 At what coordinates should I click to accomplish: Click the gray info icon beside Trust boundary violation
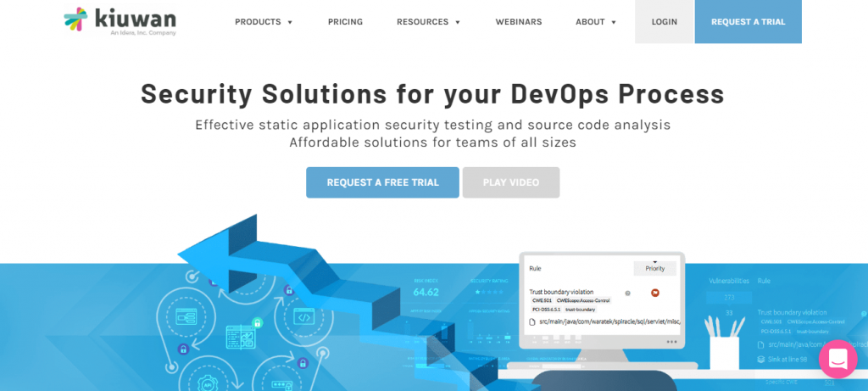click(627, 293)
